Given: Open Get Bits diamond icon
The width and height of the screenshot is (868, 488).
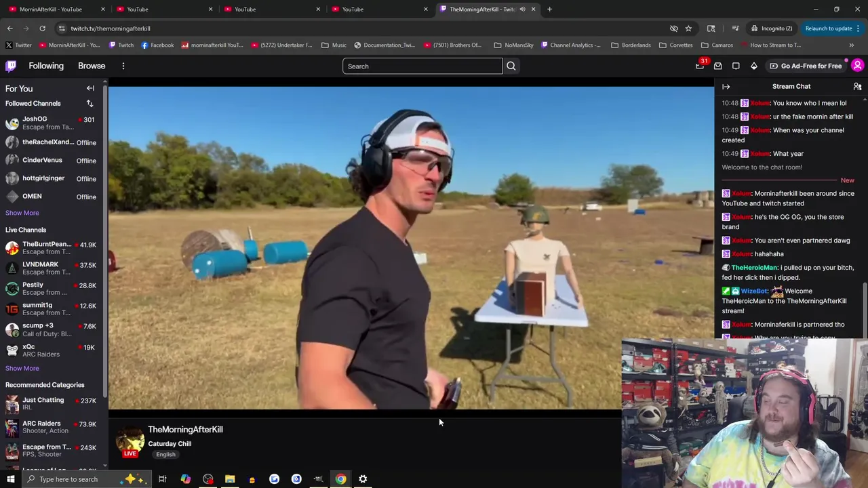Looking at the screenshot, I should [753, 66].
